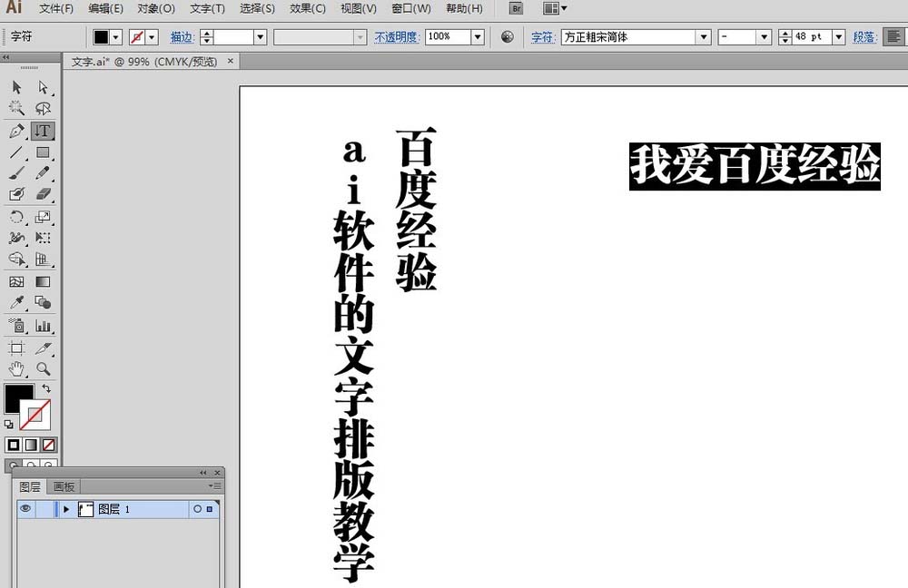
Task: Click the target circle of 图层 1
Action: click(x=197, y=509)
